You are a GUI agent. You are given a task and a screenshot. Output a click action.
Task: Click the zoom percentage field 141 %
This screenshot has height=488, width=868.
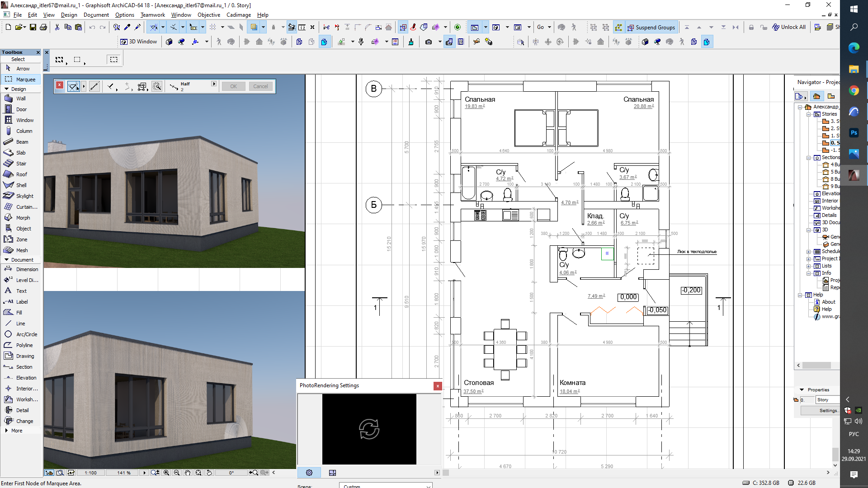click(x=123, y=473)
